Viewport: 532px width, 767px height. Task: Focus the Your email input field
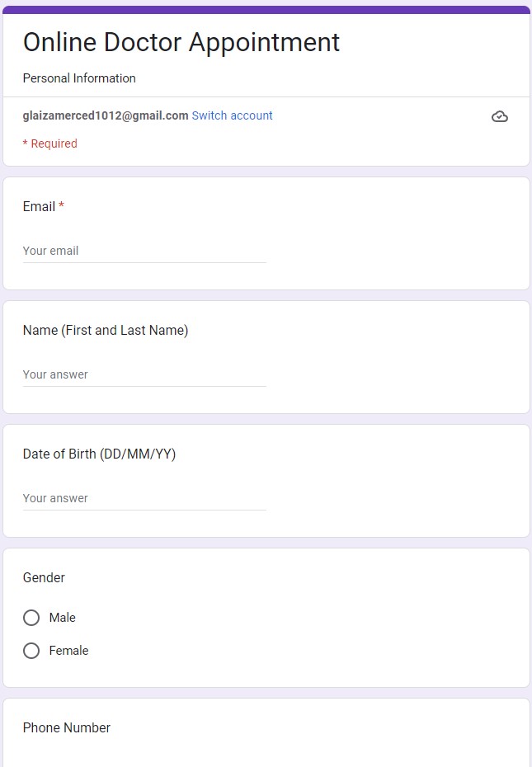(144, 251)
